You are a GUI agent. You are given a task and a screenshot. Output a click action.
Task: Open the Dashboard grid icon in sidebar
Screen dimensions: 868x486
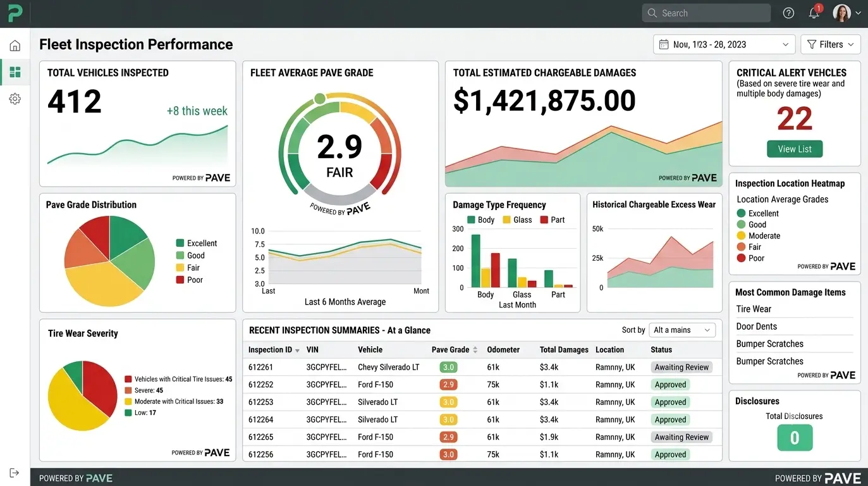[15, 72]
